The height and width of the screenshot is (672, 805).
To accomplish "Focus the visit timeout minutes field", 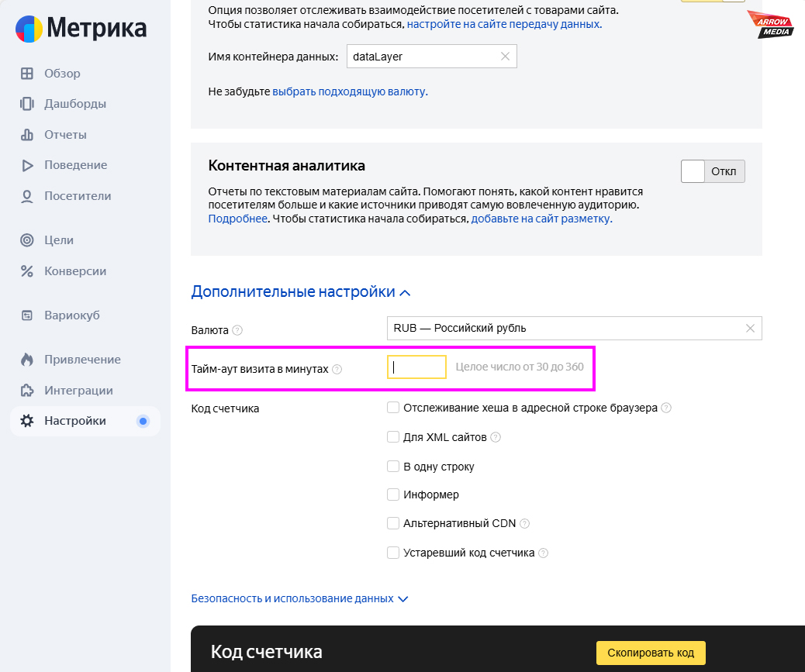I will pyautogui.click(x=416, y=367).
